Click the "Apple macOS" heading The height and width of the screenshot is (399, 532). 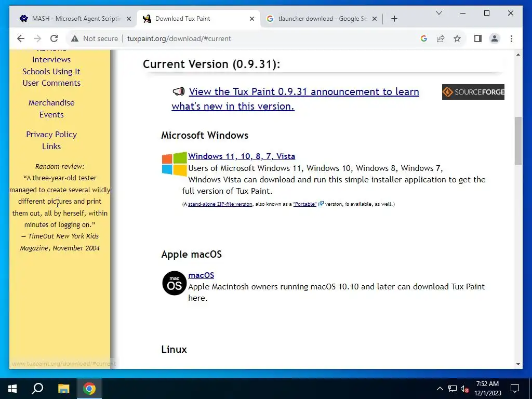(x=191, y=254)
